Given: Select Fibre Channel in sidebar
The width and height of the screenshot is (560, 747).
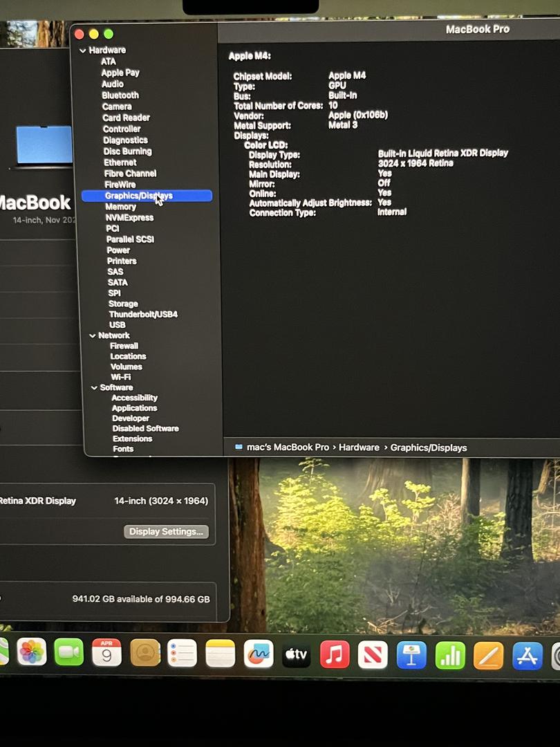Looking at the screenshot, I should [130, 174].
